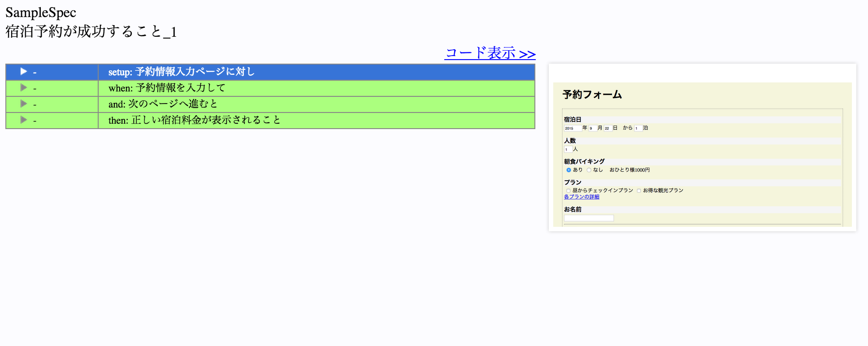Viewport: 868px width, 346px height.
Task: Choose the なし breakfast radio button
Action: (x=589, y=170)
